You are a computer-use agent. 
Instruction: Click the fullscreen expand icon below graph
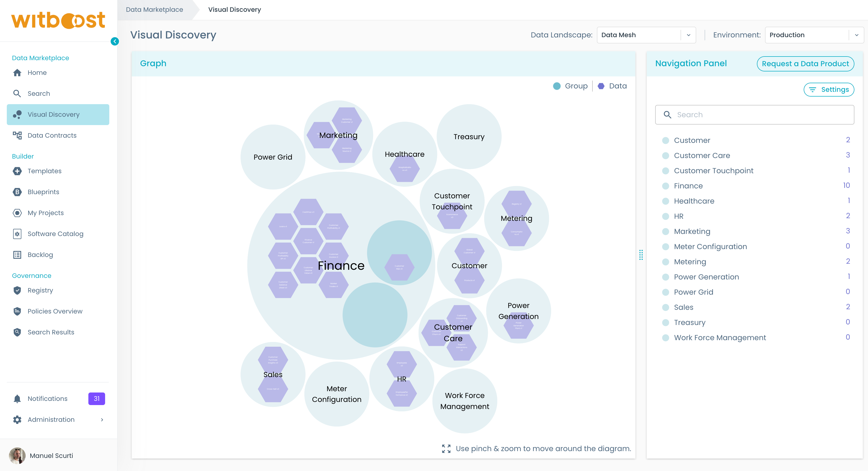446,448
